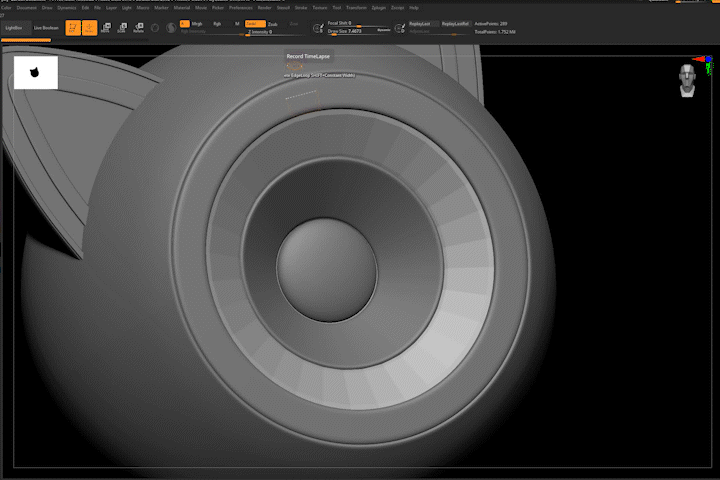The width and height of the screenshot is (720, 480).
Task: Open the Draw menu
Action: 47,8
